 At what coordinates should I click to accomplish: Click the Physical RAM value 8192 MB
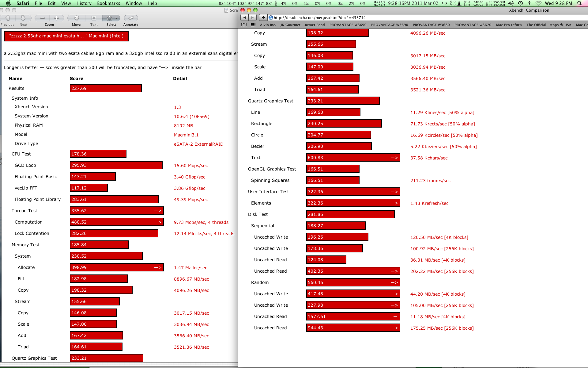coord(183,126)
